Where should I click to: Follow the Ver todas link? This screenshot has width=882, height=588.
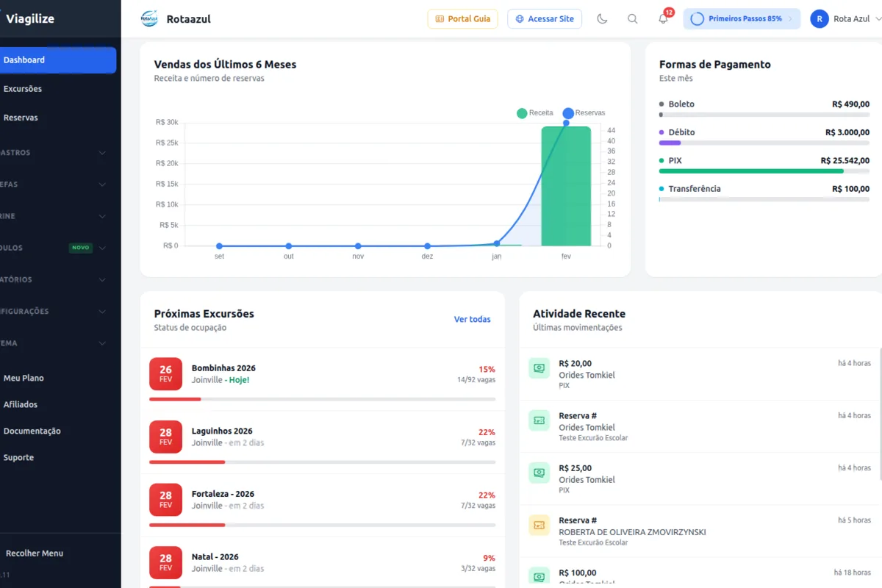[472, 319]
